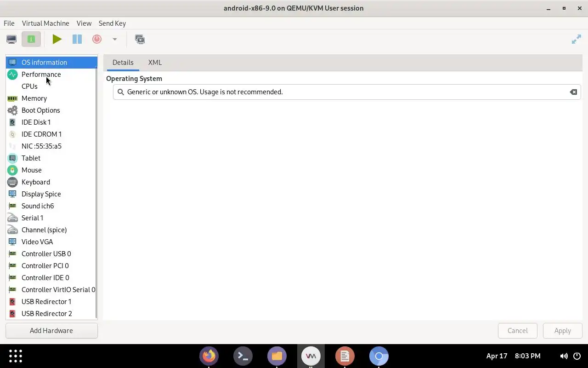
Task: Open Boot Options
Action: (51, 110)
